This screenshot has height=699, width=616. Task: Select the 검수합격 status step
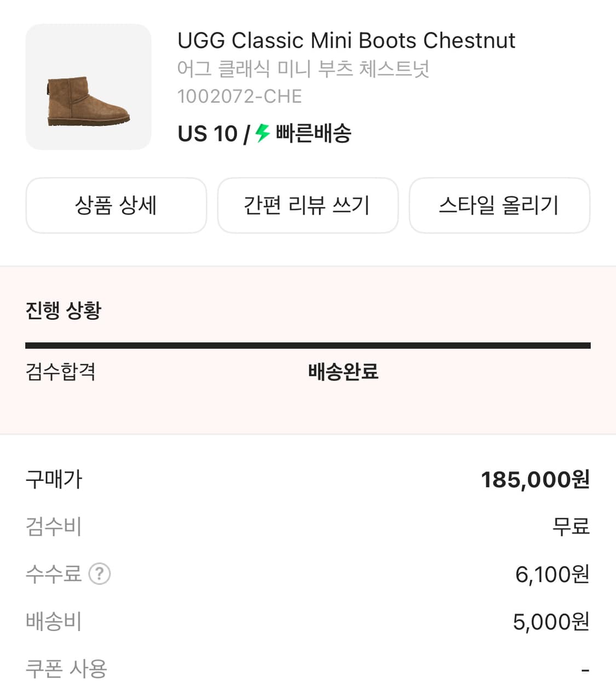61,371
